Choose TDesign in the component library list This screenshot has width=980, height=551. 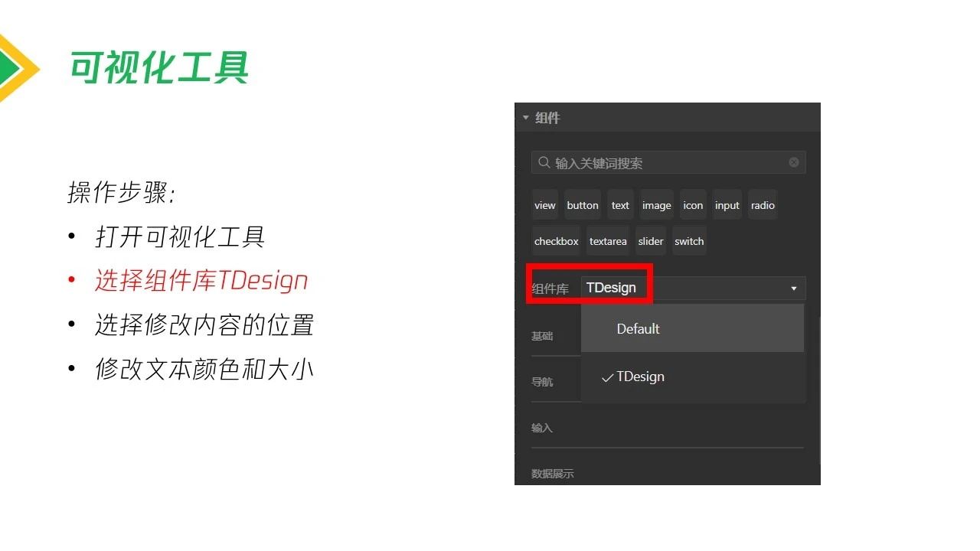692,377
